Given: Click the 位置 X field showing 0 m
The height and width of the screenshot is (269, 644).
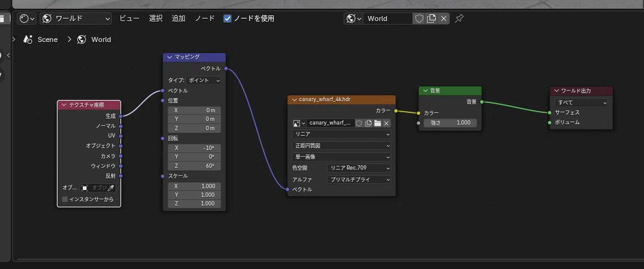Looking at the screenshot, I should tap(194, 110).
